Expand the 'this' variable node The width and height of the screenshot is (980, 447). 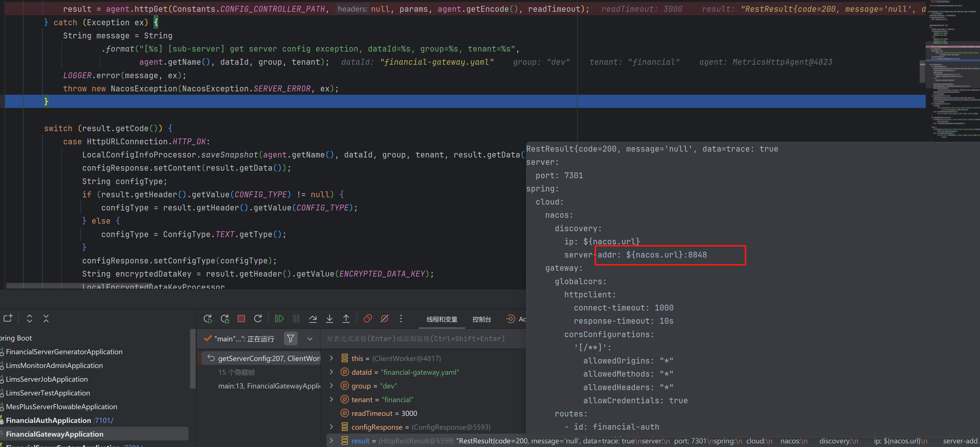tap(331, 358)
